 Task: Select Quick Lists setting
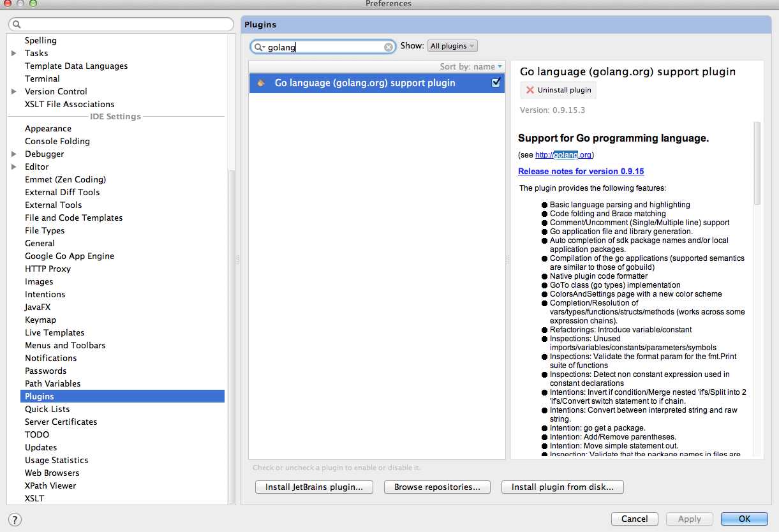tap(47, 410)
